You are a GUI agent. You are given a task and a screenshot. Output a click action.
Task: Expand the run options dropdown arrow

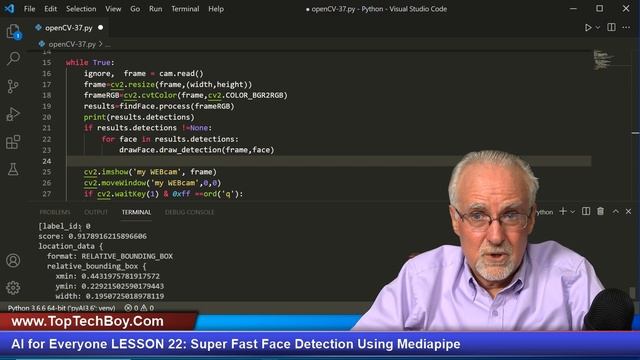point(598,28)
